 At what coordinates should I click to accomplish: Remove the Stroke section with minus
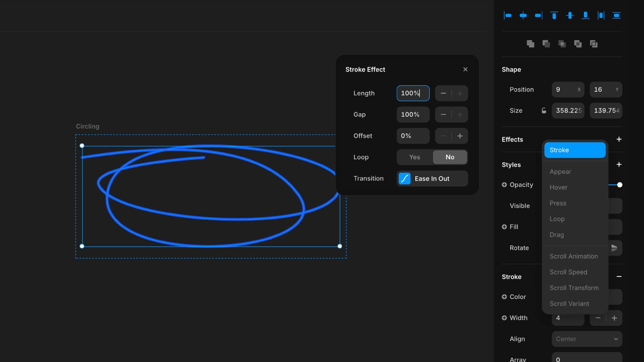(619, 276)
